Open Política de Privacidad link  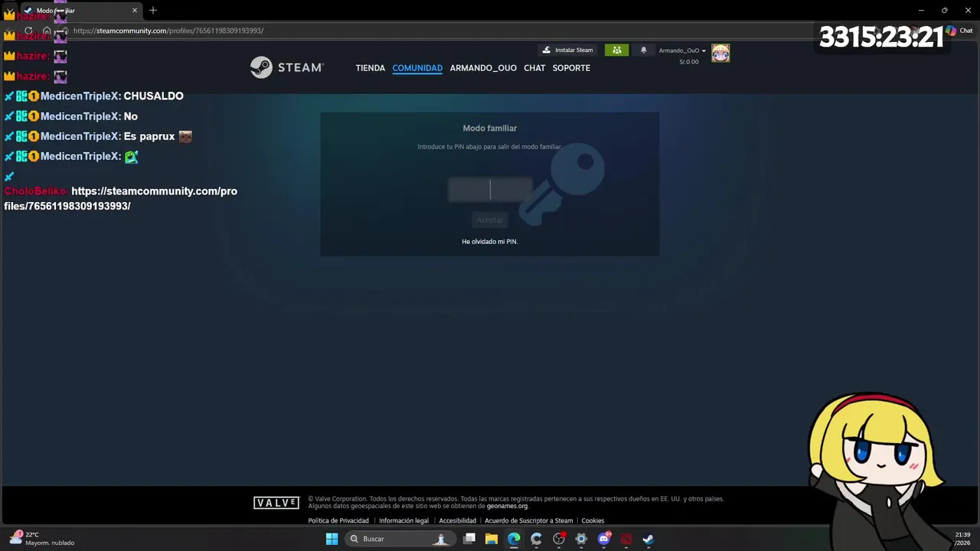(x=338, y=520)
